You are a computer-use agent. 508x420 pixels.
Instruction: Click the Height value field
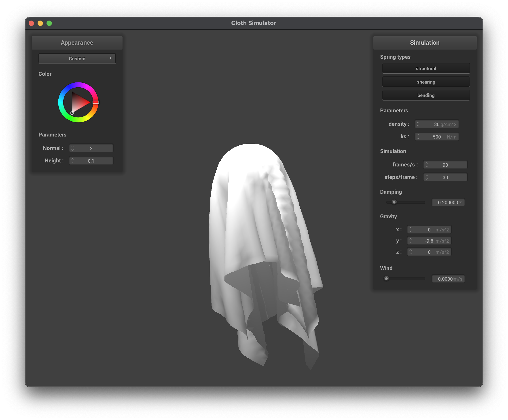coord(91,161)
